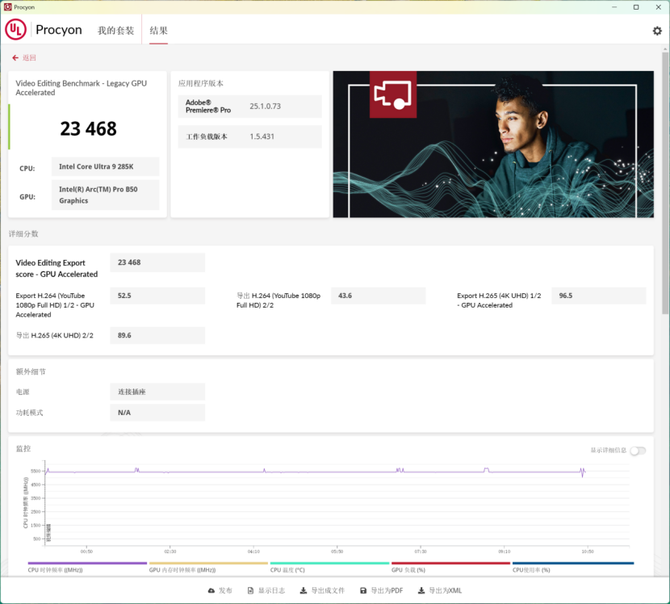
Task: Click the show log (显示日志) icon
Action: [x=250, y=591]
